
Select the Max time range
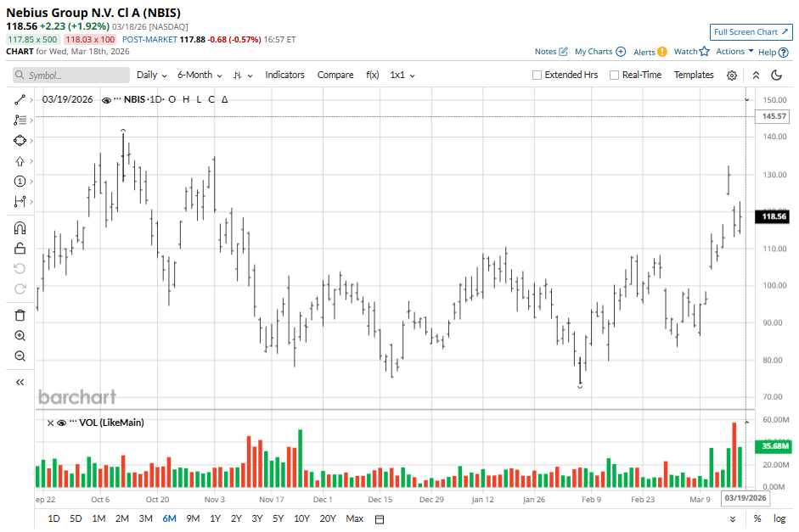click(355, 518)
